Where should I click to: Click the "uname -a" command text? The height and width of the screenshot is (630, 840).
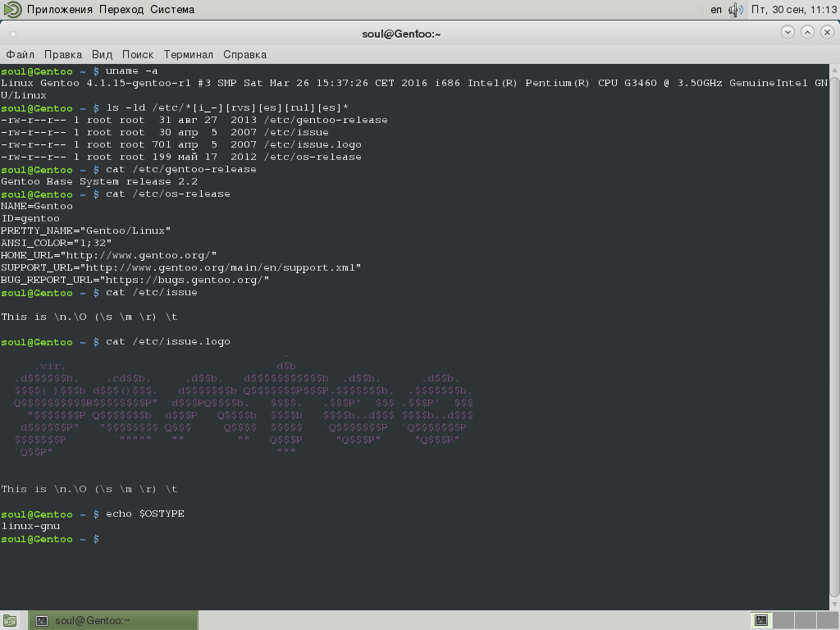(132, 71)
